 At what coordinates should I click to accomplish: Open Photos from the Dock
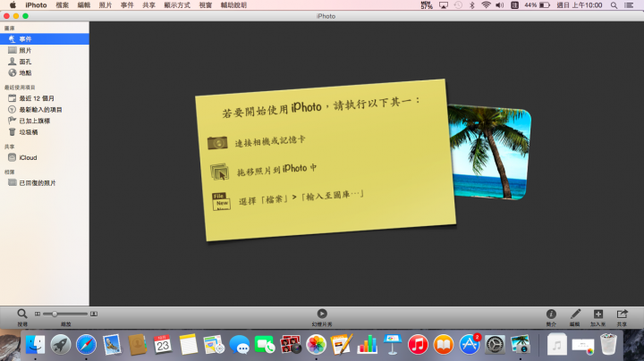317,344
